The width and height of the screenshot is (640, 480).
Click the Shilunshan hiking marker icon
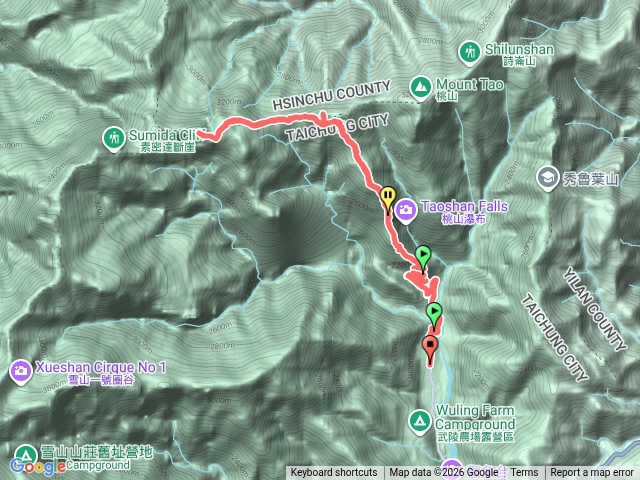point(469,52)
